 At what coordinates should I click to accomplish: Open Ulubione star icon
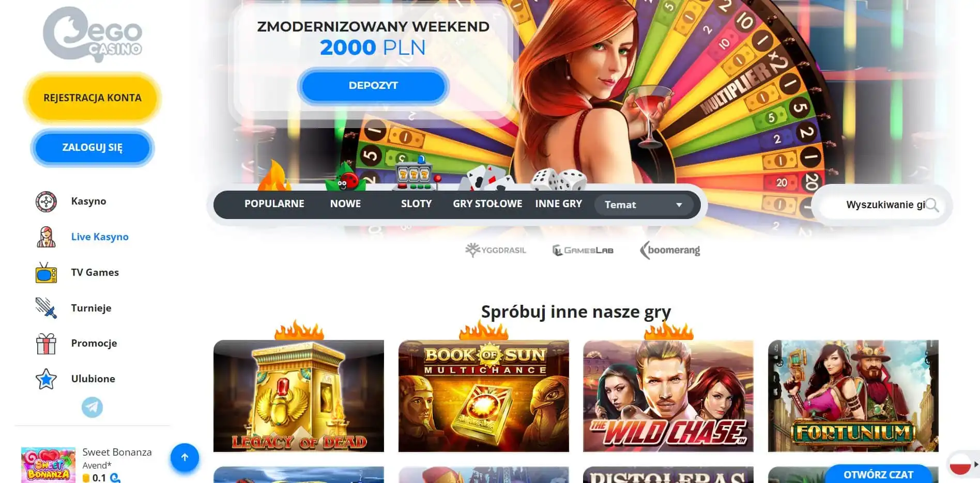pyautogui.click(x=46, y=379)
